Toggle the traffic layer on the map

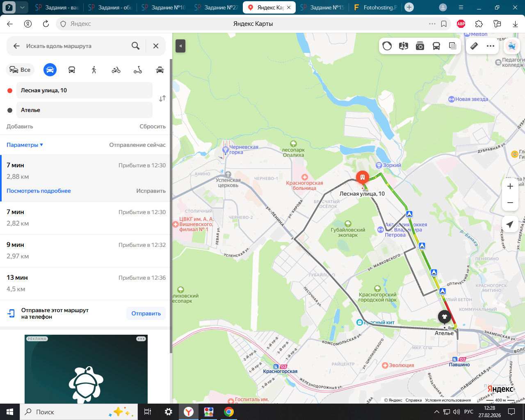[387, 46]
